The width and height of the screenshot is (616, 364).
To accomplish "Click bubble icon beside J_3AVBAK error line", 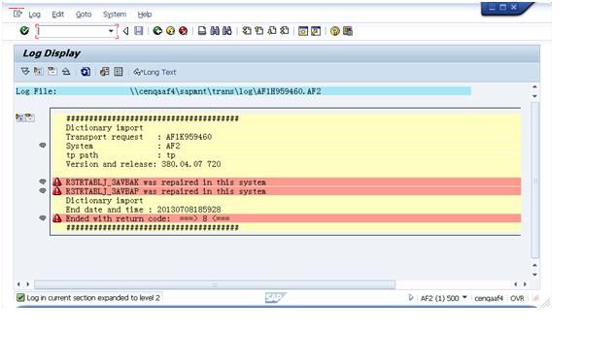I will point(43,182).
